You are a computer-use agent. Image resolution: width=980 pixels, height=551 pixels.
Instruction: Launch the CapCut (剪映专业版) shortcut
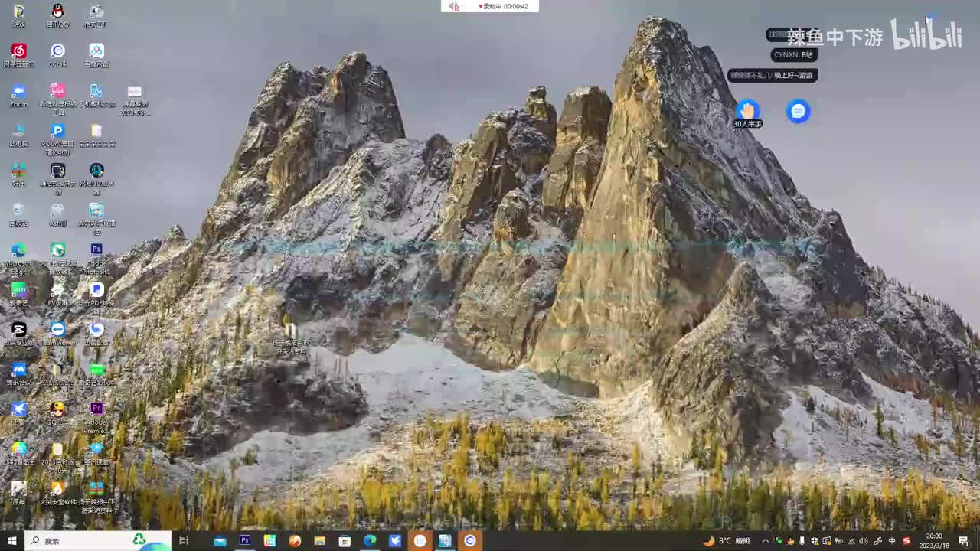19,334
